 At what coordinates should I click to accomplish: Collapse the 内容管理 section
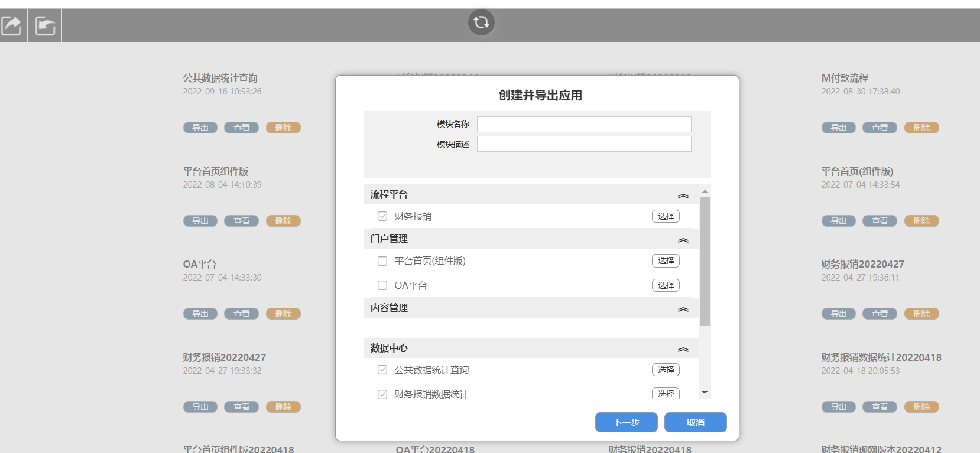coord(683,309)
